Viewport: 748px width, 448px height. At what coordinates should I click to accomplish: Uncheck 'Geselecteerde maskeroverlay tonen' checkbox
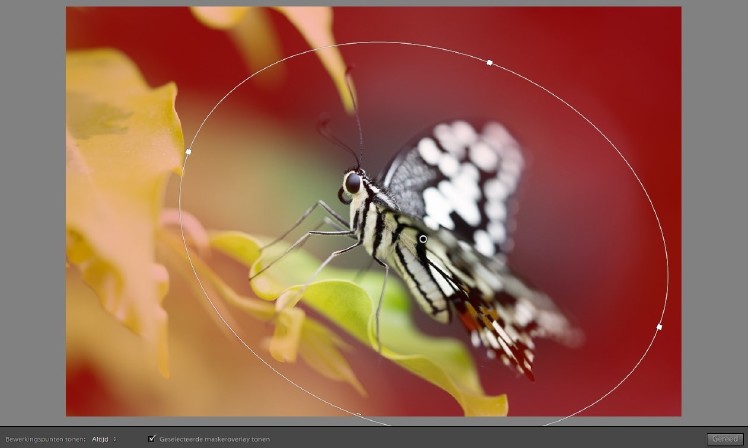pyautogui.click(x=152, y=438)
